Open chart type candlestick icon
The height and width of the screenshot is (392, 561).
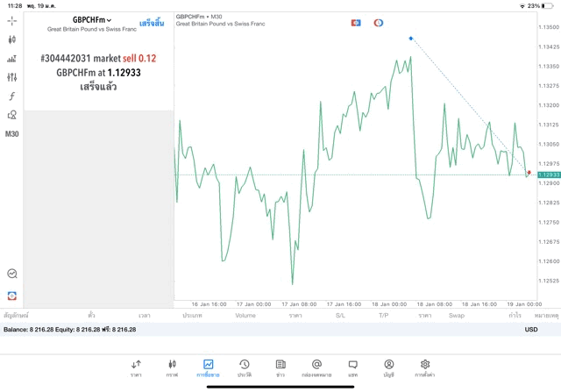11,39
